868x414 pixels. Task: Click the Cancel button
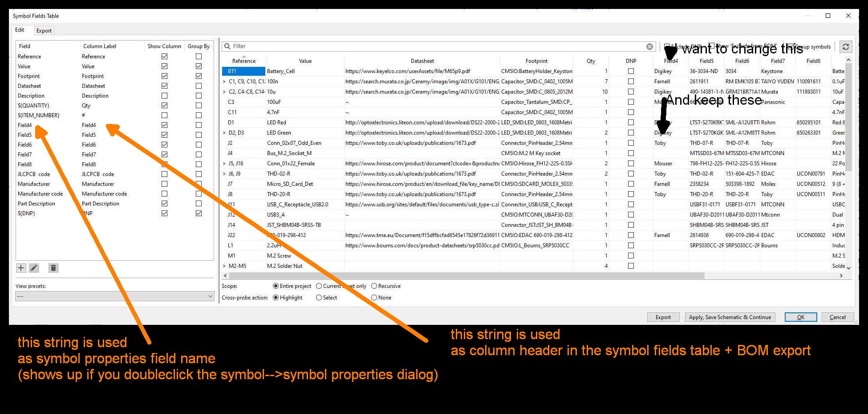click(x=837, y=317)
